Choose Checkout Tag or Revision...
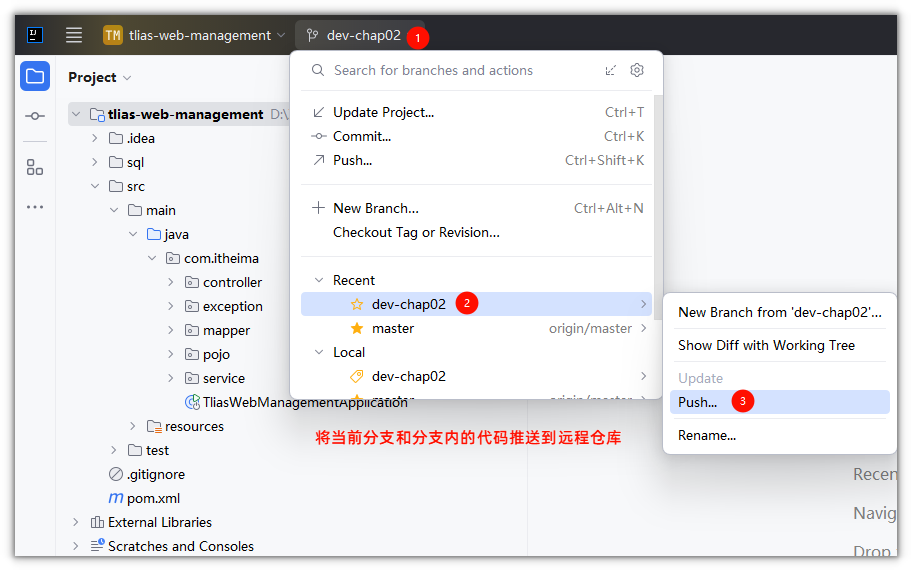This screenshot has width=912, height=571. pyautogui.click(x=476, y=233)
